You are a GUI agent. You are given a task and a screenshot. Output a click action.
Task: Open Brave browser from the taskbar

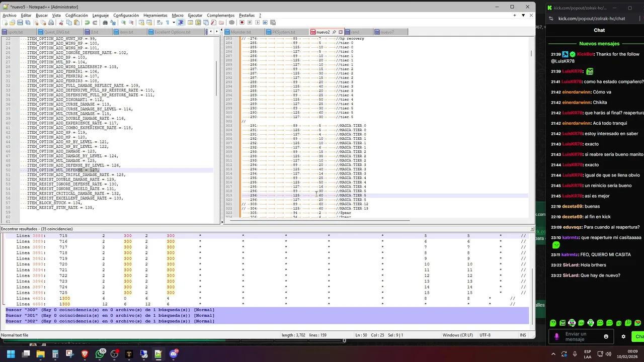84,354
